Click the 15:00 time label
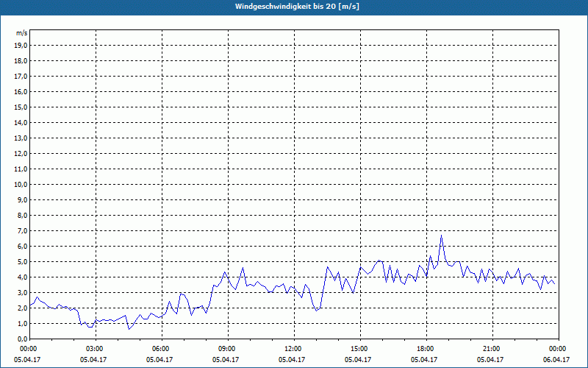Image resolution: width=588 pixels, height=368 pixels. point(360,349)
